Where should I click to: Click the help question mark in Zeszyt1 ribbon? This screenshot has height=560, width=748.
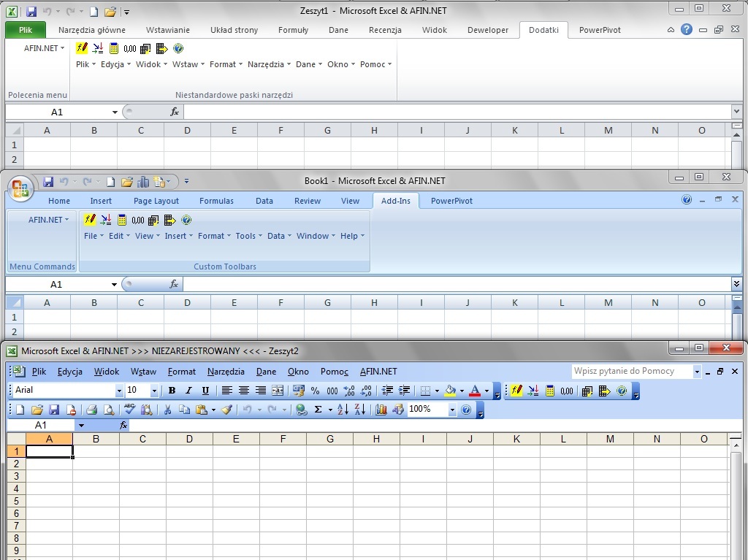coord(686,30)
